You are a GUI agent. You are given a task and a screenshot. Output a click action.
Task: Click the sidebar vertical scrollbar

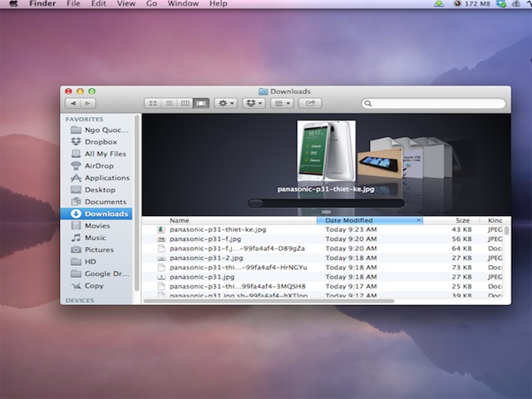tap(136, 204)
